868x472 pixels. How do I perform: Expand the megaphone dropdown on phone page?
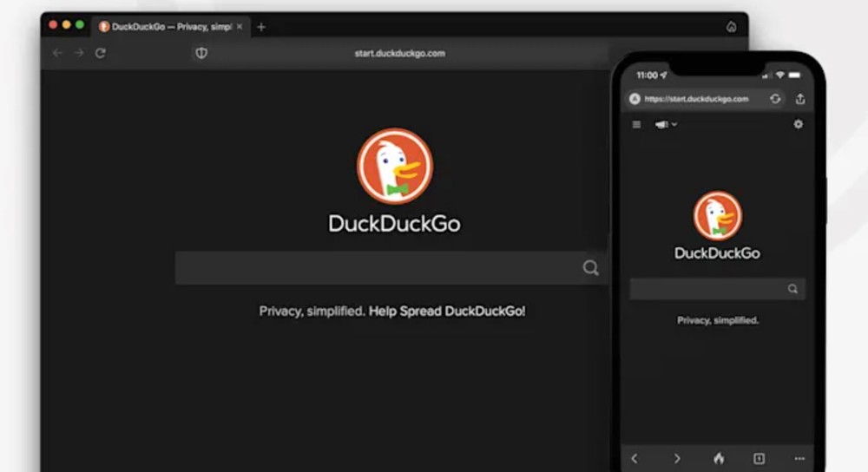[666, 124]
